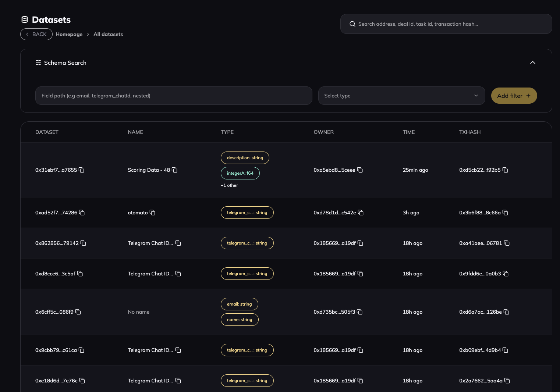Click the database icon beside the Datasets heading
The image size is (560, 392).
[x=24, y=19]
